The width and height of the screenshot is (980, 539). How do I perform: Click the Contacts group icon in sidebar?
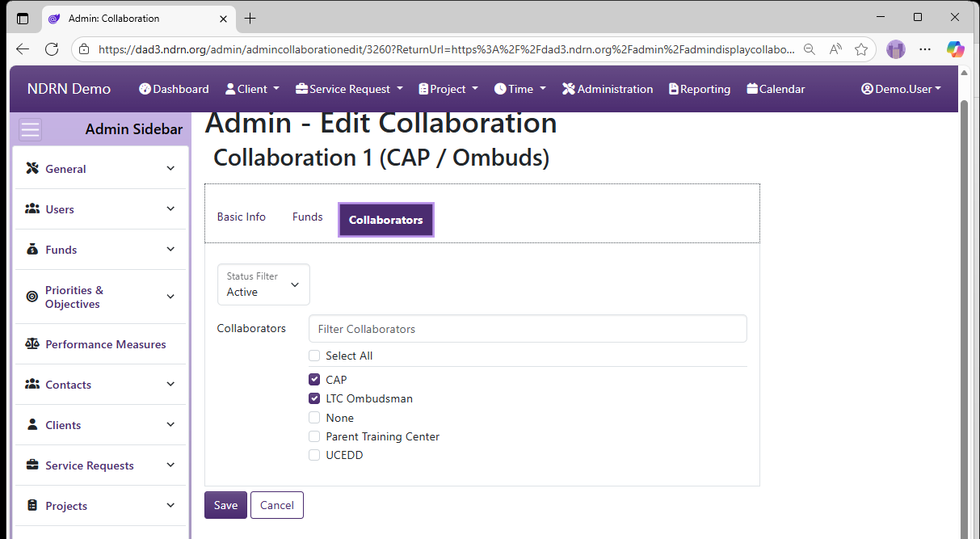(32, 385)
